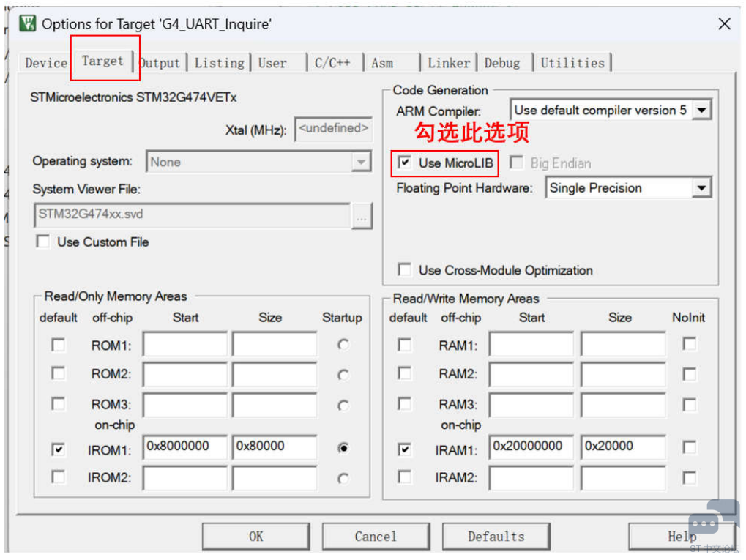Enable the Use Custom File checkbox
The image size is (746, 560).
tap(42, 242)
